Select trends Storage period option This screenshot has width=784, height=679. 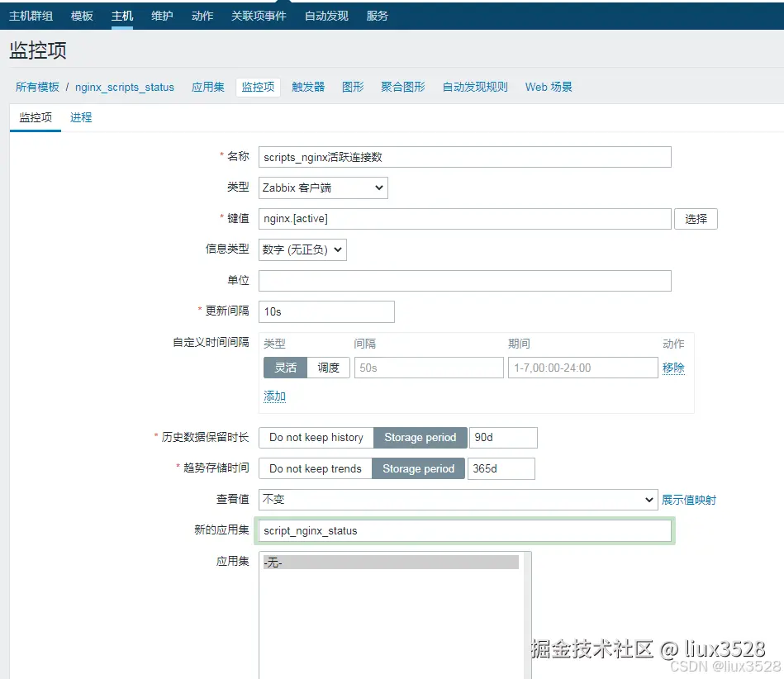tap(418, 468)
